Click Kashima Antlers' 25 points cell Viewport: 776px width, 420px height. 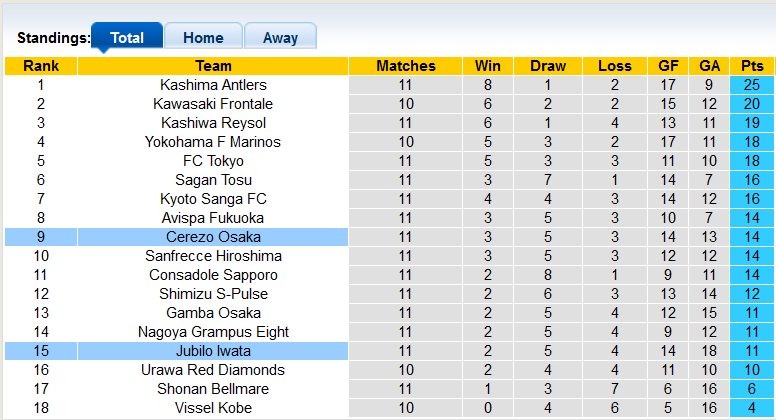[752, 85]
